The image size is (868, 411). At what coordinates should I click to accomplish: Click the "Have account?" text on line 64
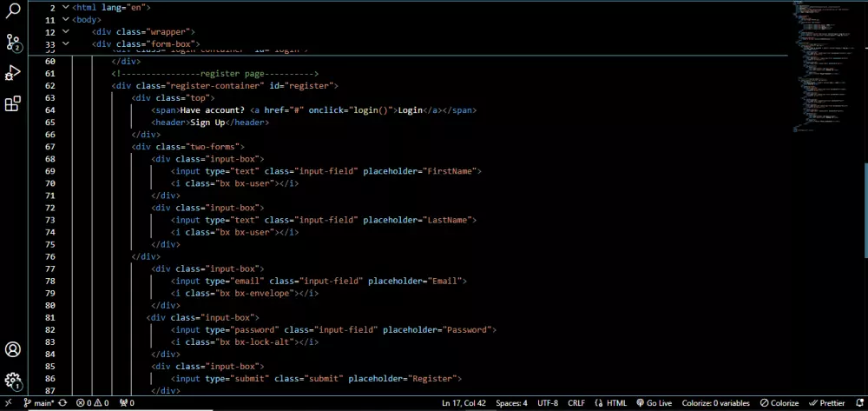(x=213, y=110)
